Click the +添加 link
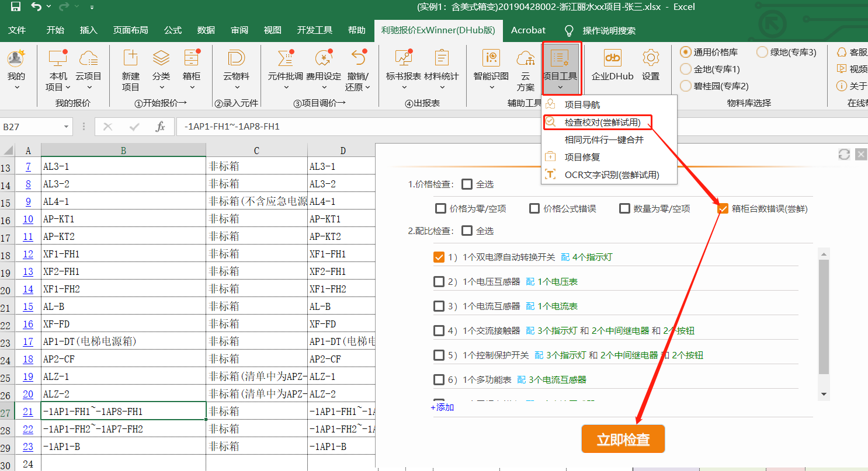 click(x=442, y=407)
